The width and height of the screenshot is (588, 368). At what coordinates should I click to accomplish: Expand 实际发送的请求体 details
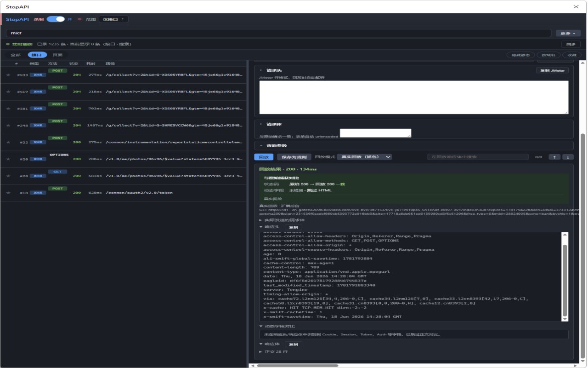(282, 220)
